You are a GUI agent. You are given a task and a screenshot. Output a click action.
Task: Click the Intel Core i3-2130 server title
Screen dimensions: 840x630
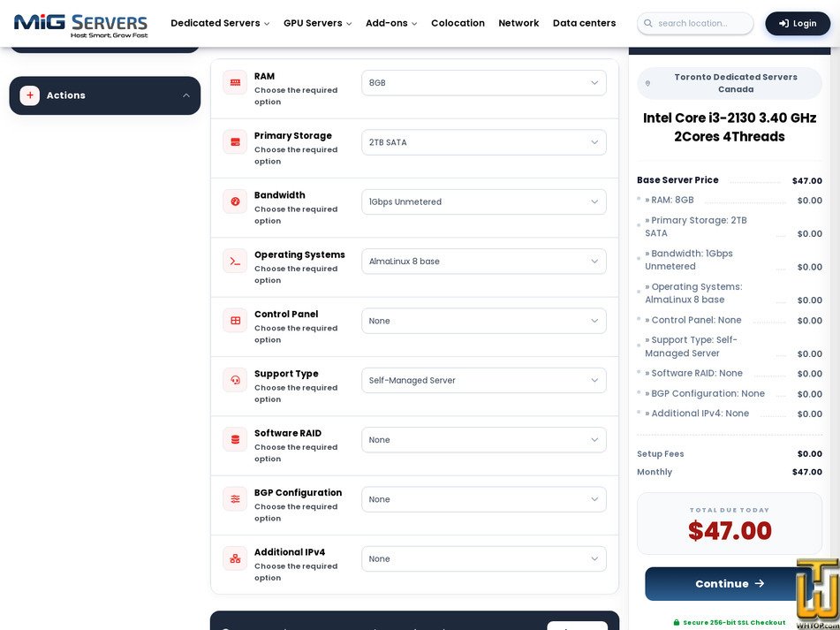click(x=730, y=127)
